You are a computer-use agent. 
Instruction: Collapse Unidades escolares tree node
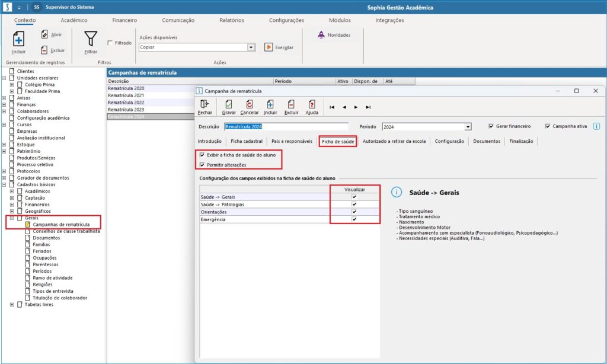click(4, 78)
